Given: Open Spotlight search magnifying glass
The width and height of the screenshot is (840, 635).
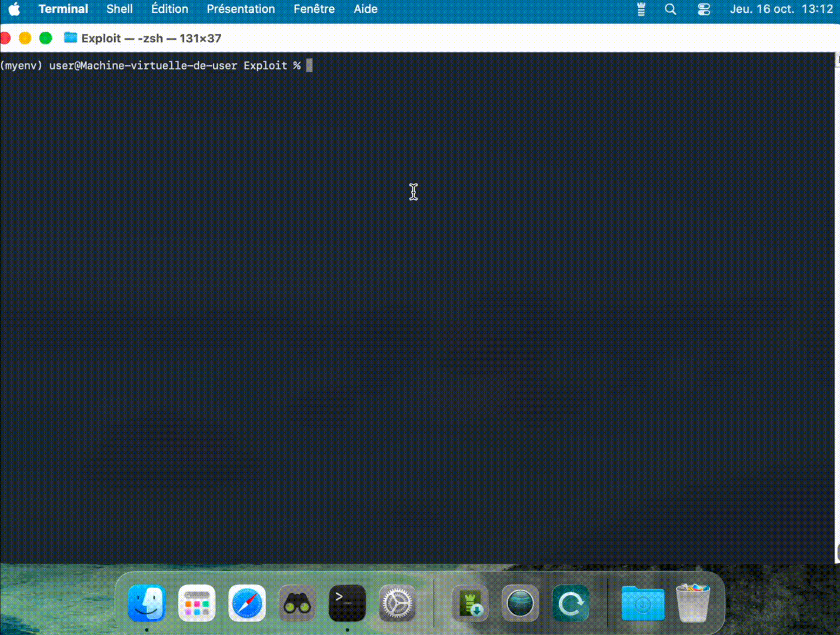Looking at the screenshot, I should tap(671, 9).
